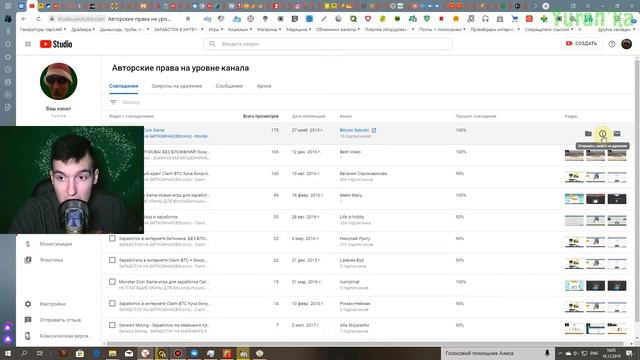Click the feedback speech bubble icon
The width and height of the screenshot is (640, 360).
28,320
